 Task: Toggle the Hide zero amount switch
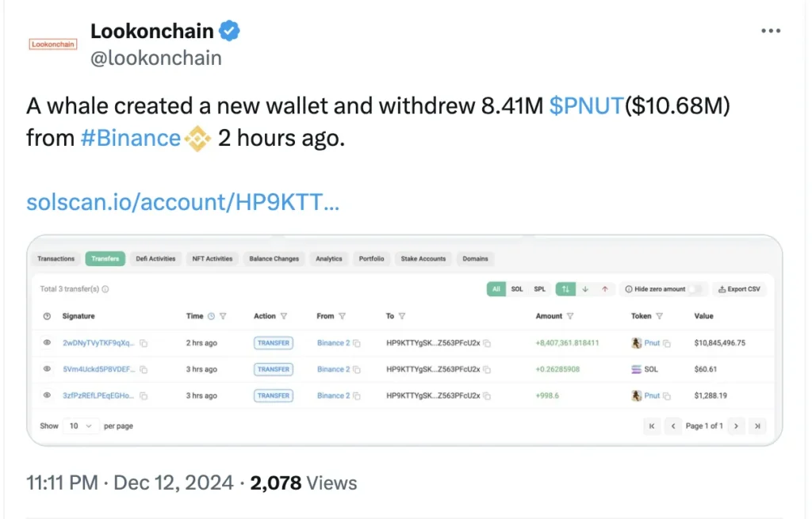695,290
